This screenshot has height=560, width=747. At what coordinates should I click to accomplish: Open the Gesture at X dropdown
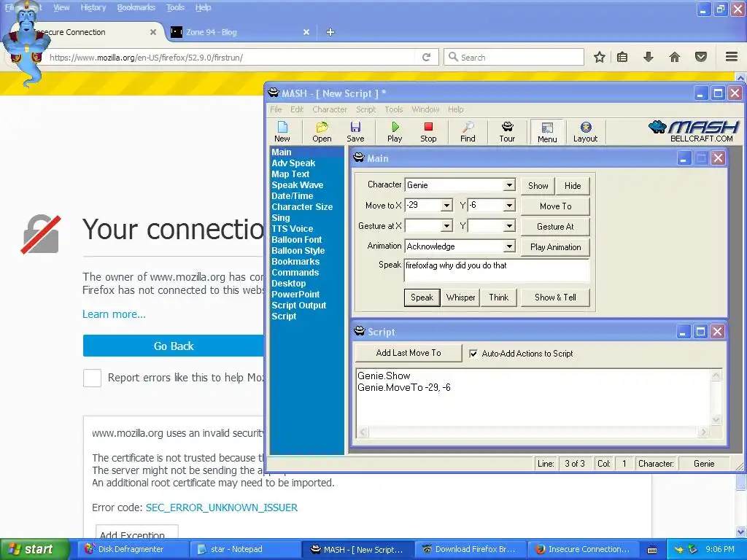click(446, 226)
